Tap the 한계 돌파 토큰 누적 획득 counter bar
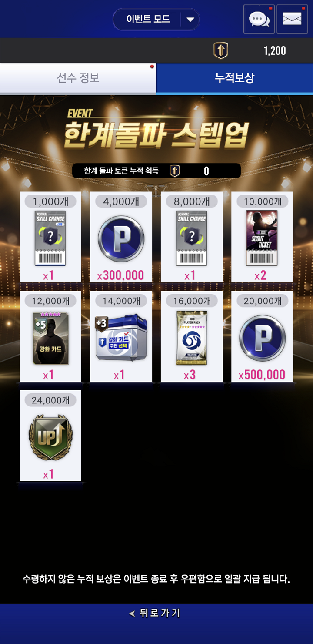Viewport: 313px width, 644px height. coord(156,171)
